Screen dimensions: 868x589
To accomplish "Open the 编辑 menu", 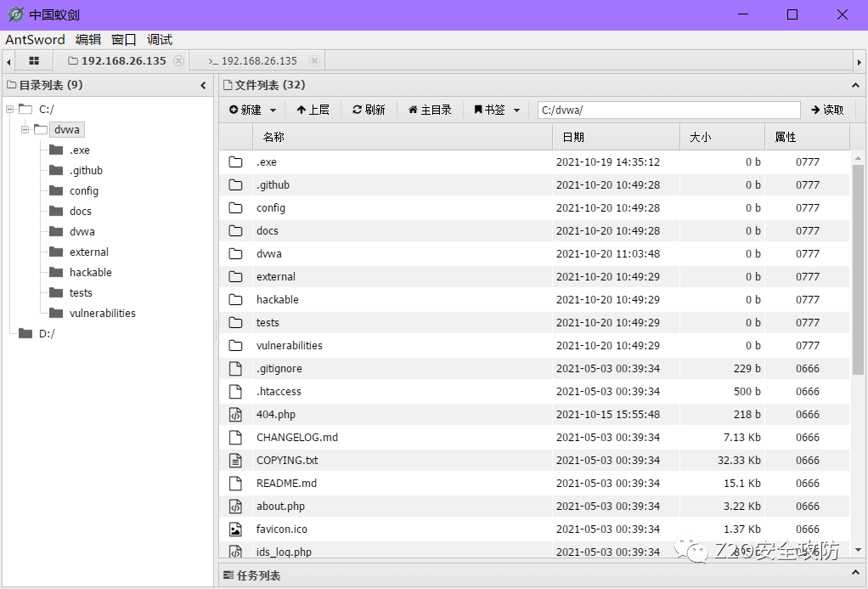I will (88, 40).
